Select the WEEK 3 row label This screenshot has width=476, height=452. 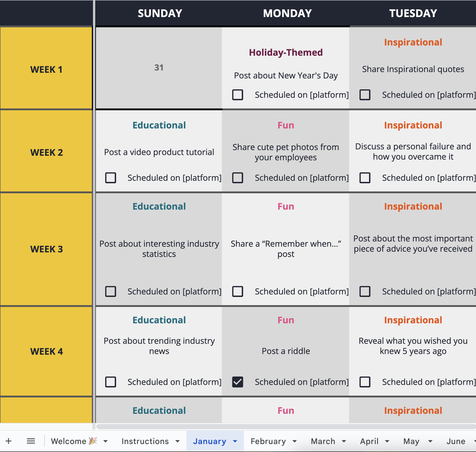coord(46,249)
